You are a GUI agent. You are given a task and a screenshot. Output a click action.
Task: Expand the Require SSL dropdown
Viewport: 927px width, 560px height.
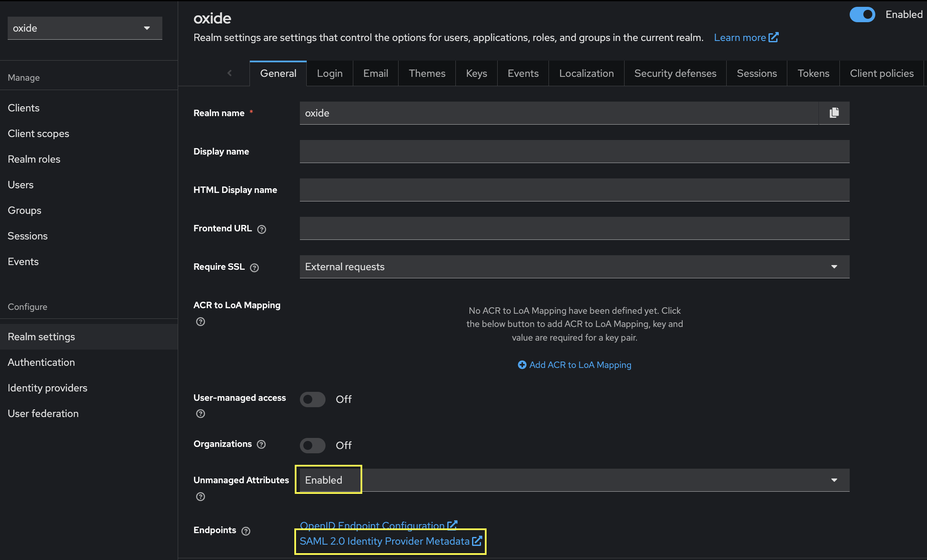pos(574,267)
